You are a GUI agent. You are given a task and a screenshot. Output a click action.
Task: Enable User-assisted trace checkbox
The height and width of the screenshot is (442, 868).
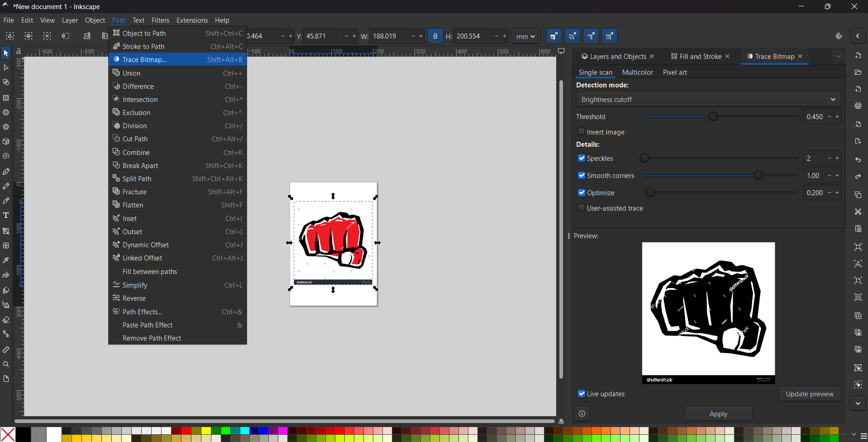tap(582, 208)
